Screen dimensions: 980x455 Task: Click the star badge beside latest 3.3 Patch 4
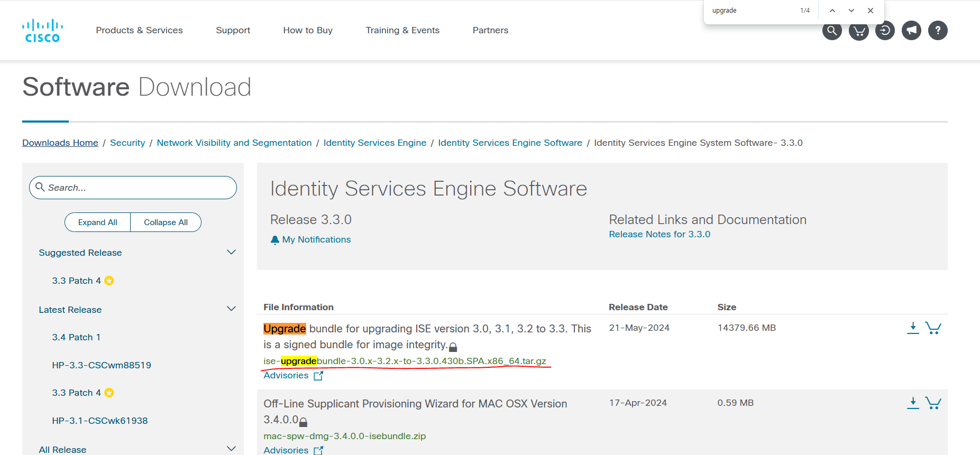pyautogui.click(x=109, y=393)
